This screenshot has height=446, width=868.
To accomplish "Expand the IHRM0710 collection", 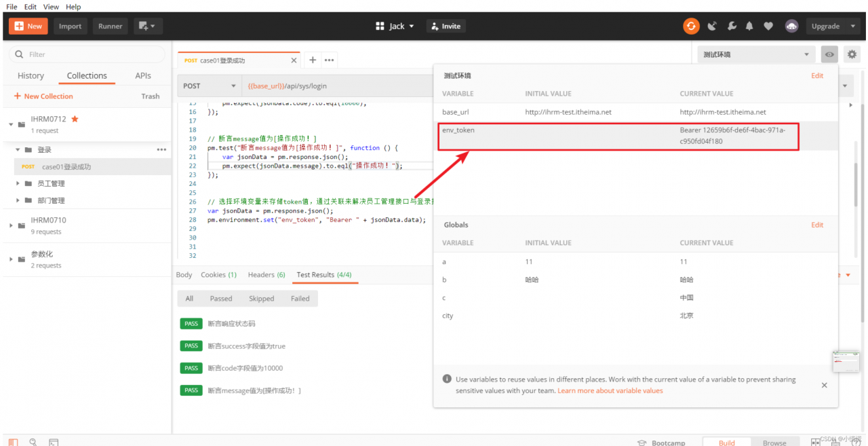I will (x=11, y=225).
